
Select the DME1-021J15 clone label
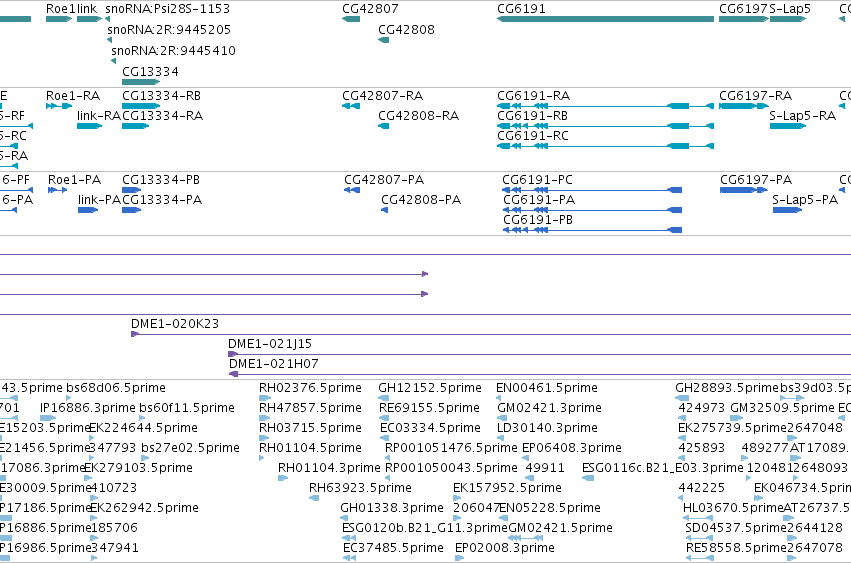coord(270,344)
